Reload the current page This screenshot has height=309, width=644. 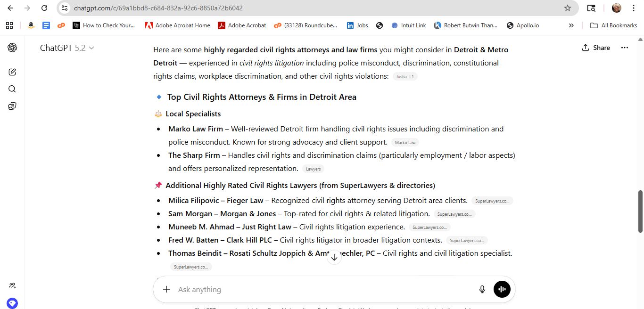(44, 8)
